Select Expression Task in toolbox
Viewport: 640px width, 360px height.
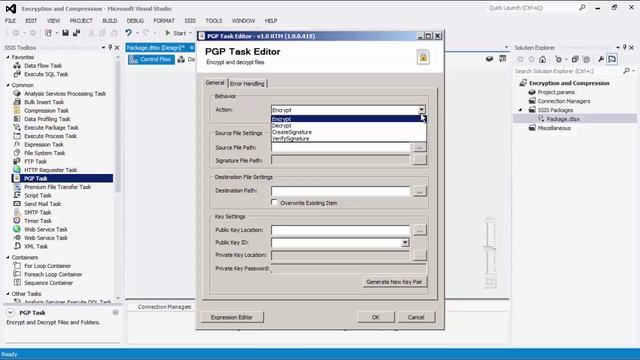point(44,145)
